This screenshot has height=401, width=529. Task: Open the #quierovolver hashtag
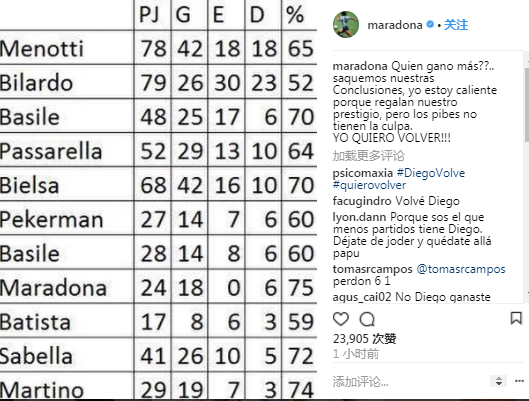369,185
